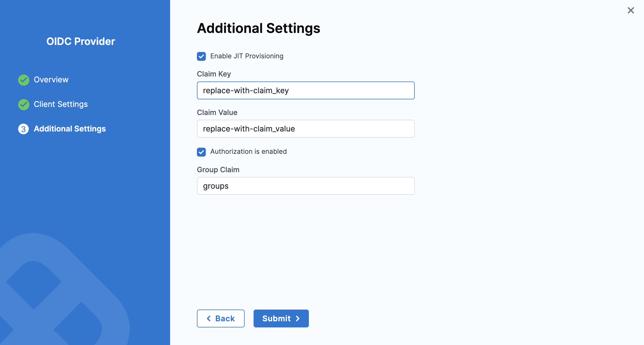
Task: Click the Additional Settings page heading
Action: [259, 28]
